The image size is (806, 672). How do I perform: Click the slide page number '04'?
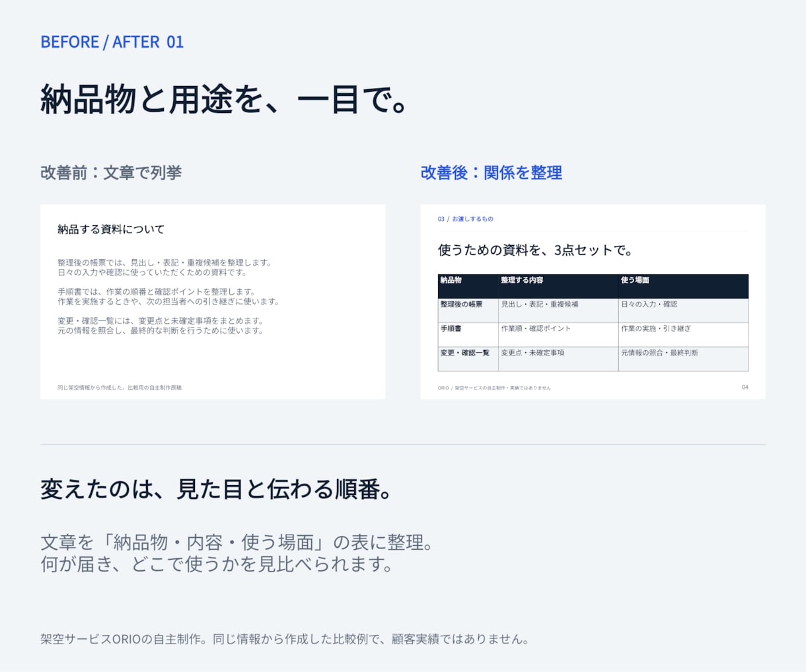coord(745,387)
